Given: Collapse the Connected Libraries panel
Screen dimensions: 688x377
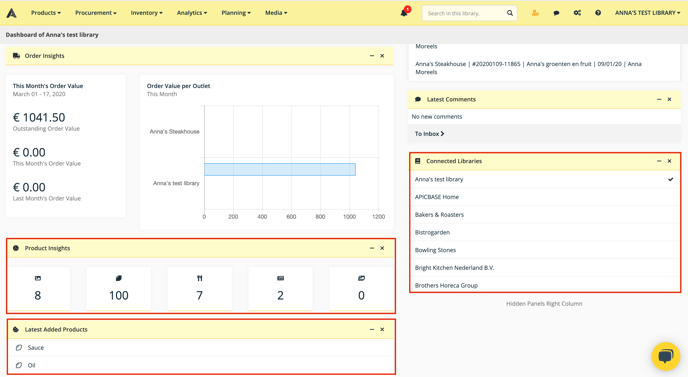Looking at the screenshot, I should [659, 161].
